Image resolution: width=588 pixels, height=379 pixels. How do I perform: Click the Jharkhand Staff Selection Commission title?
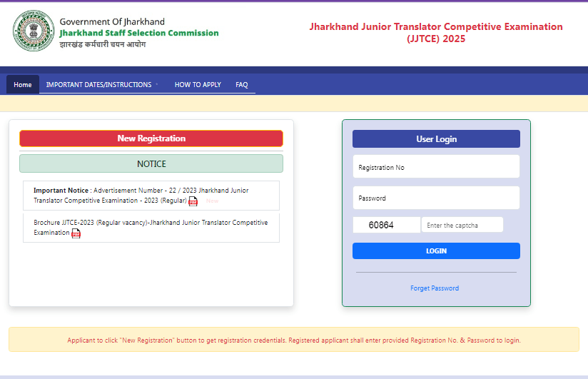(x=139, y=33)
